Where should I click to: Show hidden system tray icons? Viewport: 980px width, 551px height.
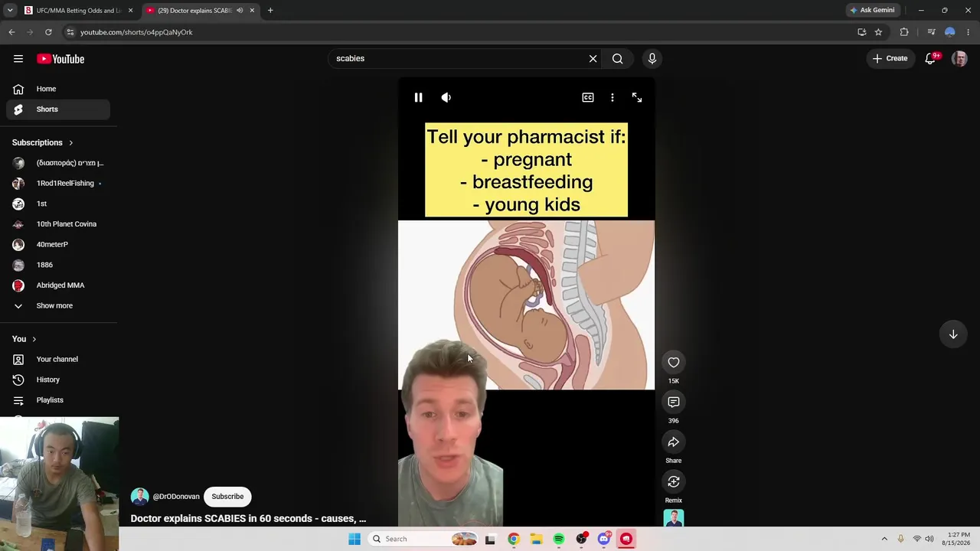(x=884, y=539)
